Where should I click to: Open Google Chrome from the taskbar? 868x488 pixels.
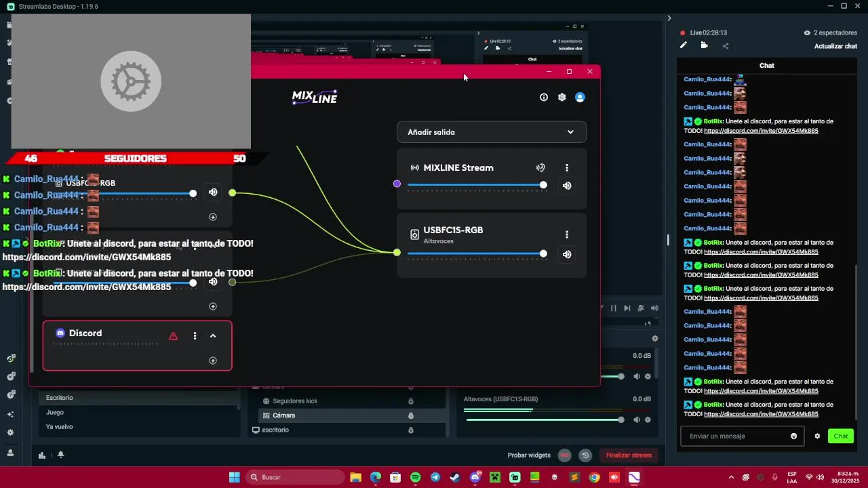pos(595,477)
